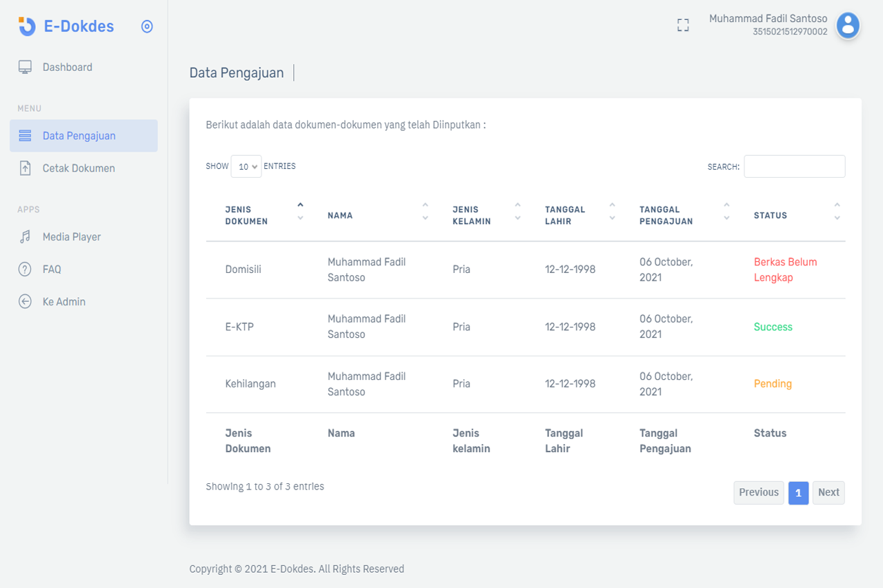The height and width of the screenshot is (588, 883).
Task: Click the Media Player music note icon
Action: [x=26, y=237]
